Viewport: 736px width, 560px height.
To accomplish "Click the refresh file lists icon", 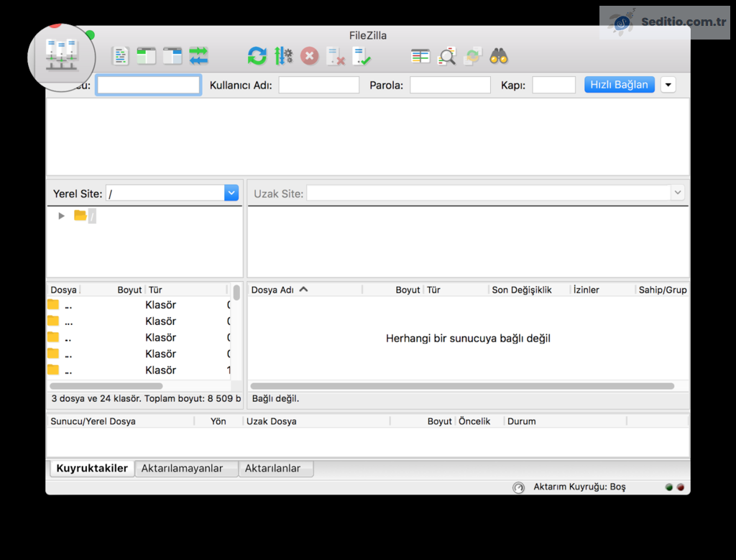I will (257, 56).
